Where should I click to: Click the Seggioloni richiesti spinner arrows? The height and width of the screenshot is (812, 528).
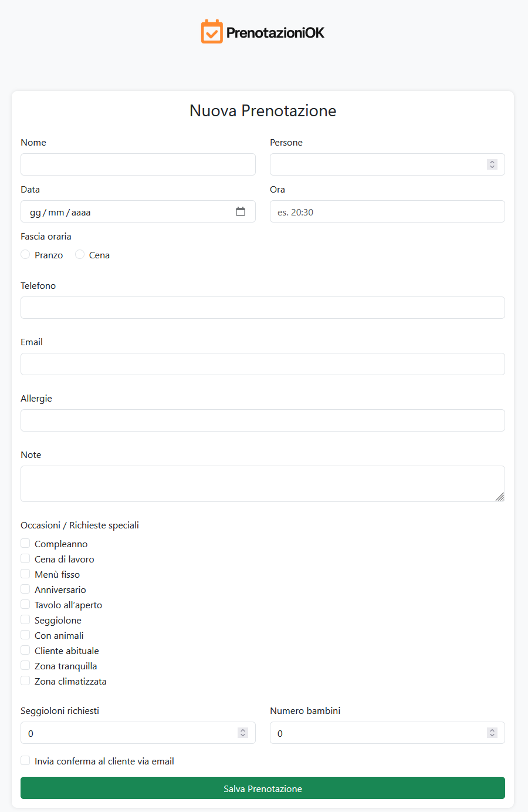243,733
